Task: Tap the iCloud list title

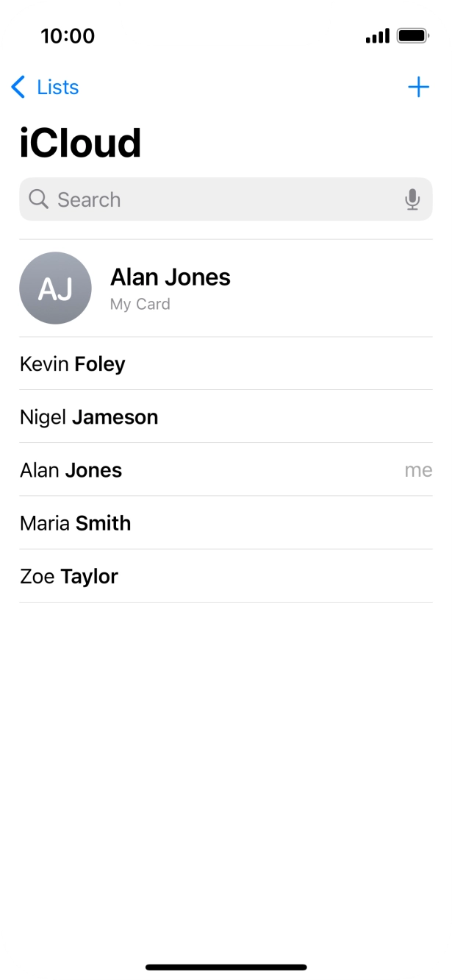Action: pyautogui.click(x=80, y=143)
